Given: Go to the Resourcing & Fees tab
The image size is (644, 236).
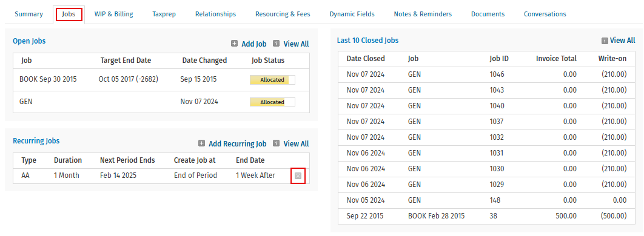Looking at the screenshot, I should pos(283,15).
